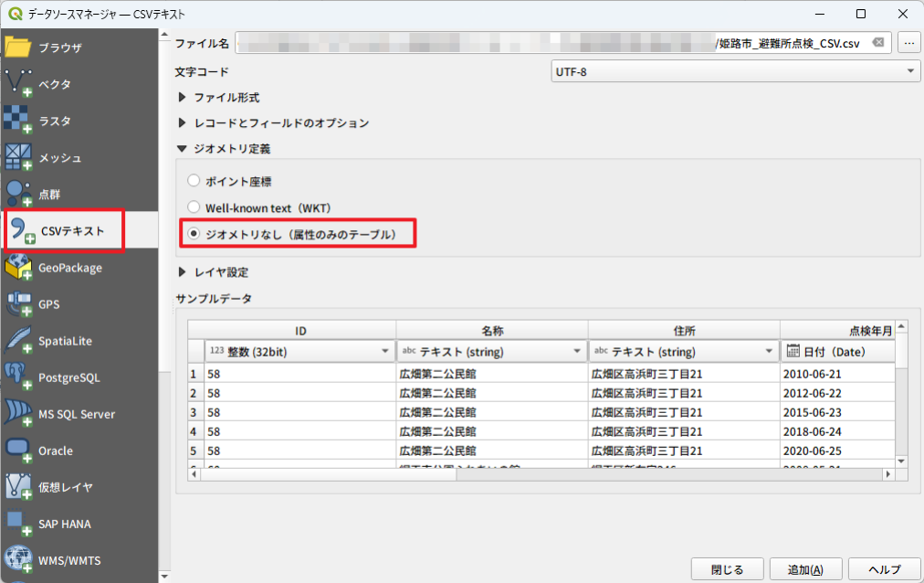Image resolution: width=924 pixels, height=583 pixels.
Task: Open the メッシュ mesh layer icon
Action: [18, 157]
